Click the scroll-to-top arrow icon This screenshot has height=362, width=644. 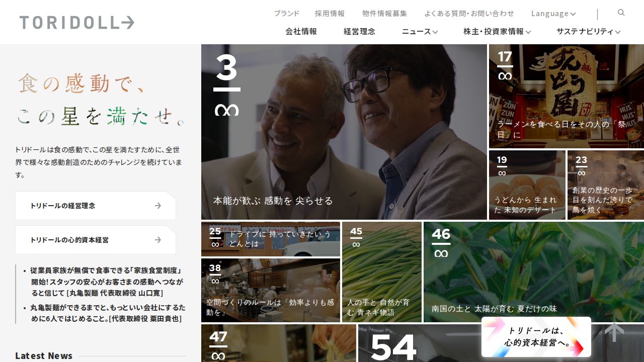click(x=614, y=332)
